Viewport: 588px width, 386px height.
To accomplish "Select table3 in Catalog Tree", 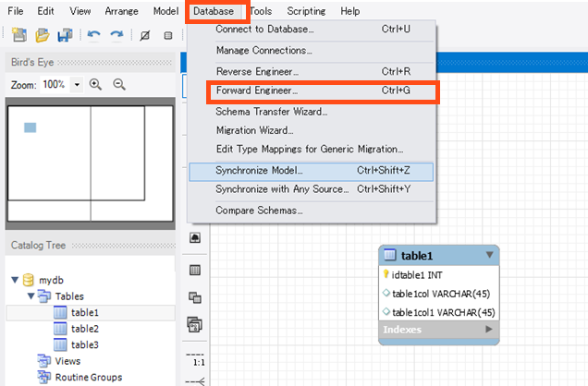I will 85,344.
